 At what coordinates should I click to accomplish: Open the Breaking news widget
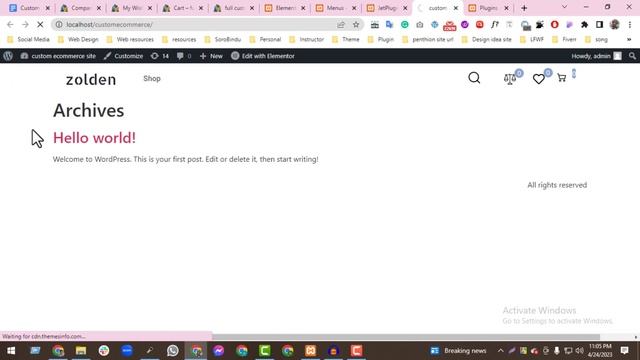point(458,351)
